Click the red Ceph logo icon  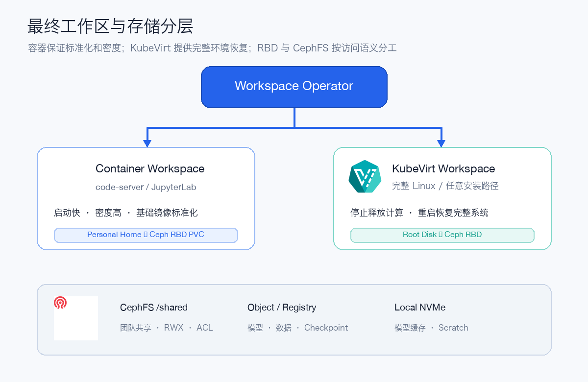60,303
